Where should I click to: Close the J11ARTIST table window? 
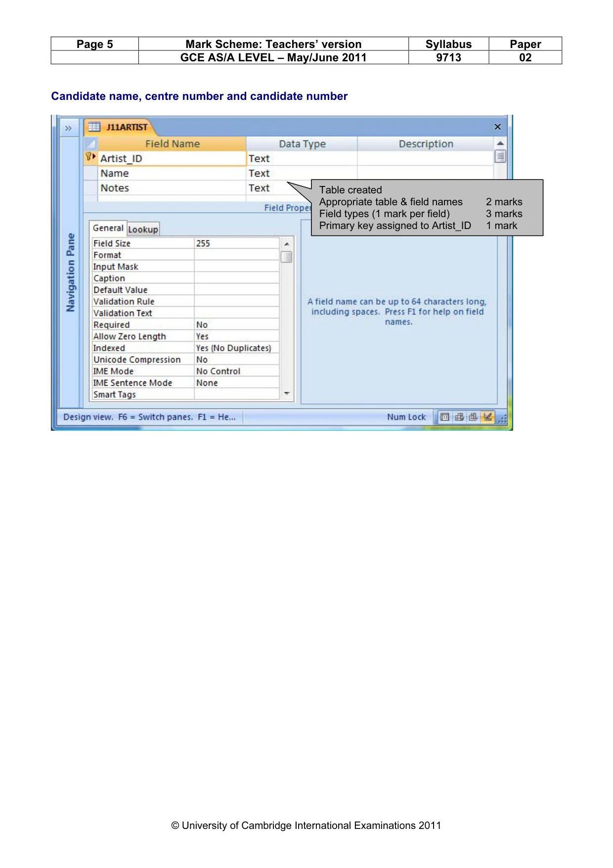pos(498,127)
